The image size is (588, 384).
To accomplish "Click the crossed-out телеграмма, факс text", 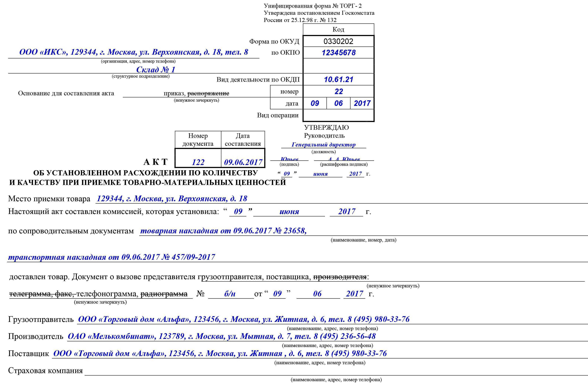I will tap(41, 294).
